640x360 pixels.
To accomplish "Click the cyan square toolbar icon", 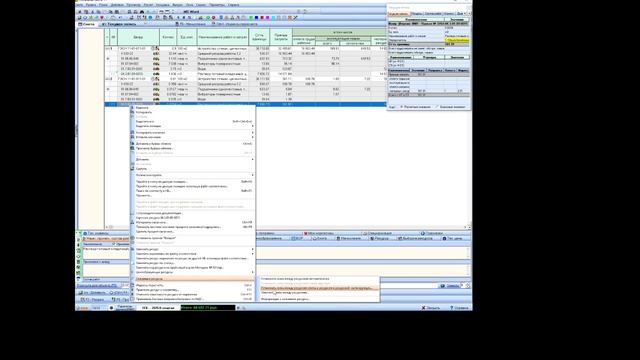I will pos(273,18).
